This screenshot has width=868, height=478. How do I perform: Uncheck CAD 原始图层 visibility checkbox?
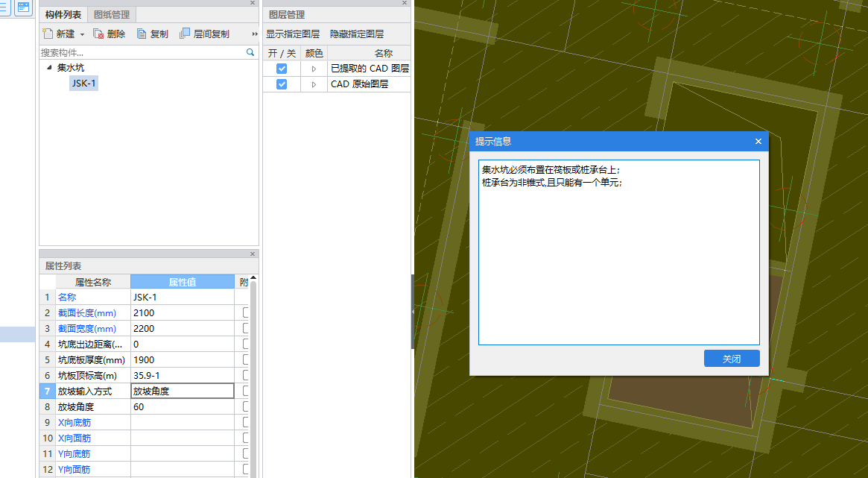point(282,84)
